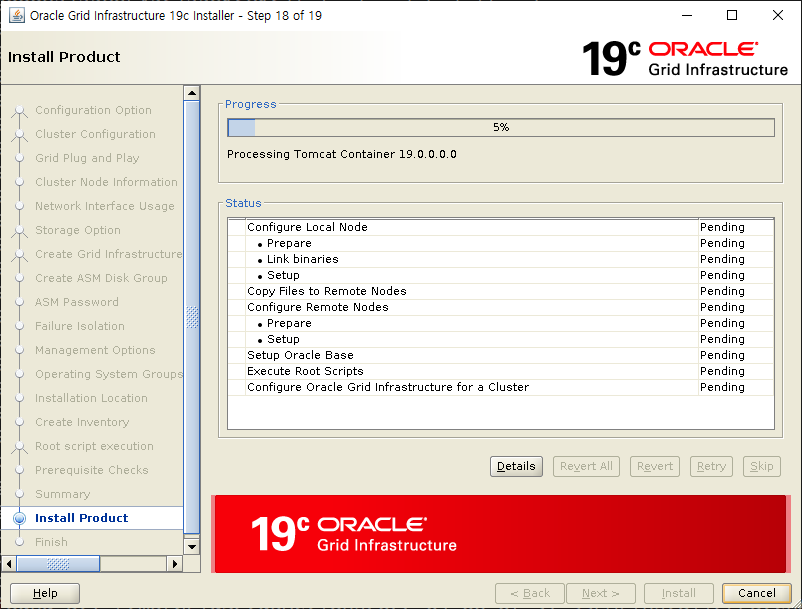Select Install Product step label
The height and width of the screenshot is (609, 802).
(x=81, y=518)
